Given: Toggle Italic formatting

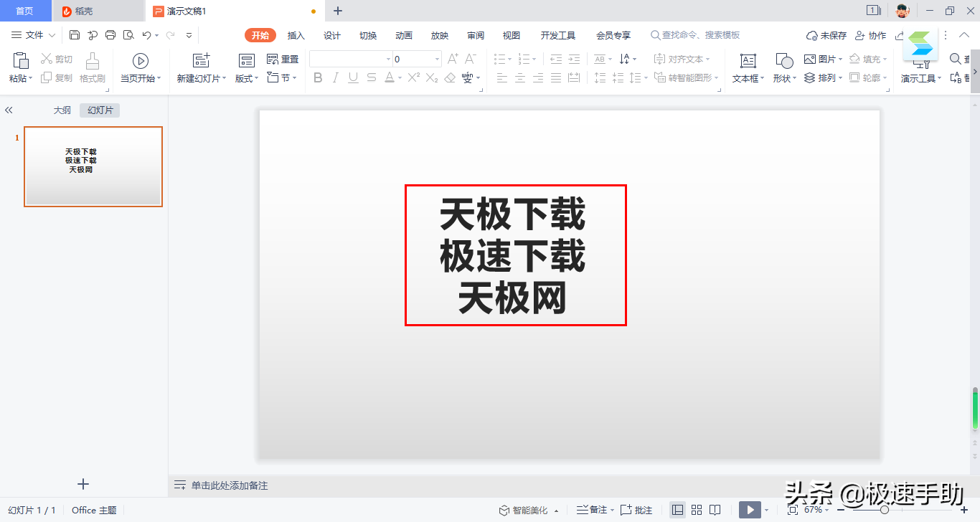Looking at the screenshot, I should click(x=336, y=77).
